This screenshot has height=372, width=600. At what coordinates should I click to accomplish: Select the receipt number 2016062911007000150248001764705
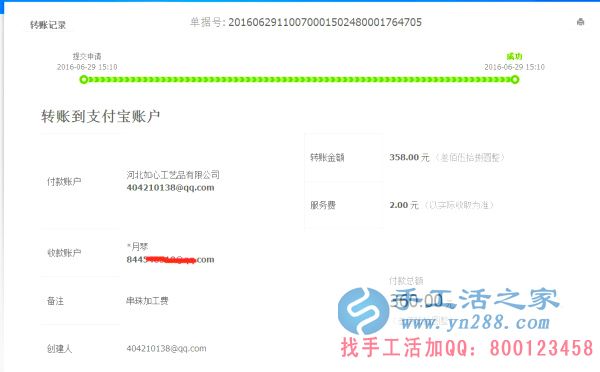[325, 22]
